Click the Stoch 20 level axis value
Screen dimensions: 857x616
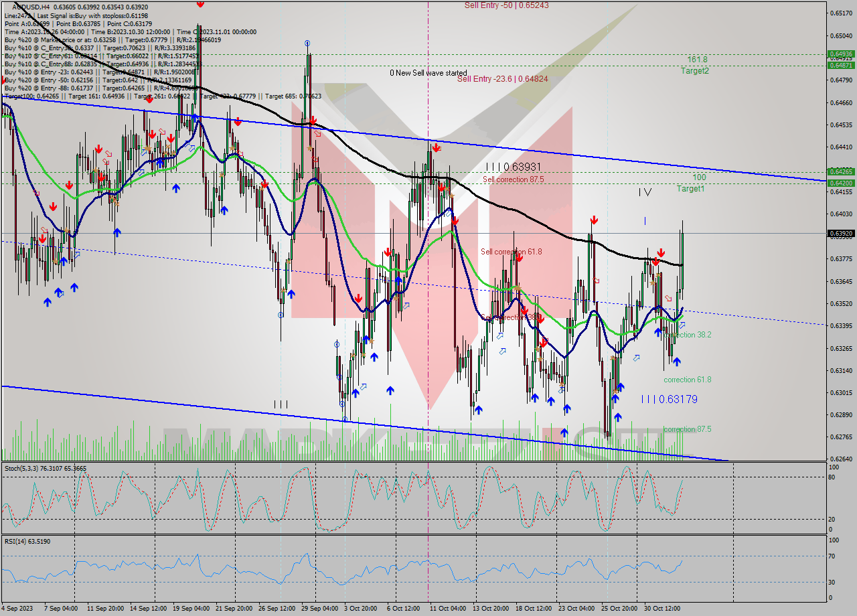click(832, 519)
